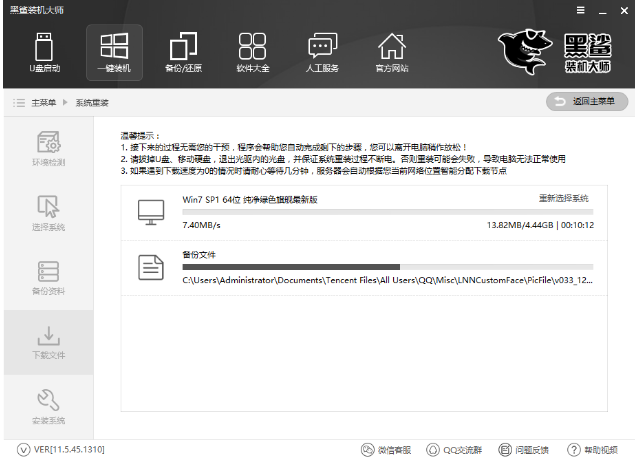Go to 软件大全 software collection

[251, 52]
